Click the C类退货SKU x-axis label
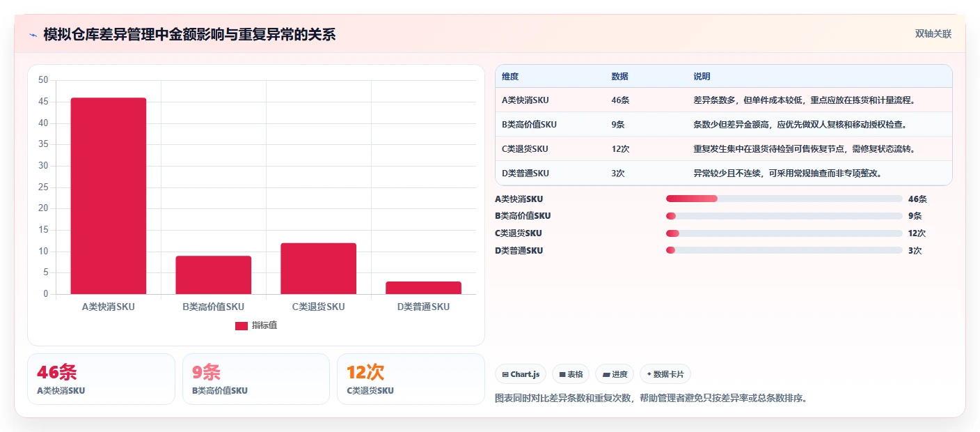980x432 pixels. tap(318, 307)
